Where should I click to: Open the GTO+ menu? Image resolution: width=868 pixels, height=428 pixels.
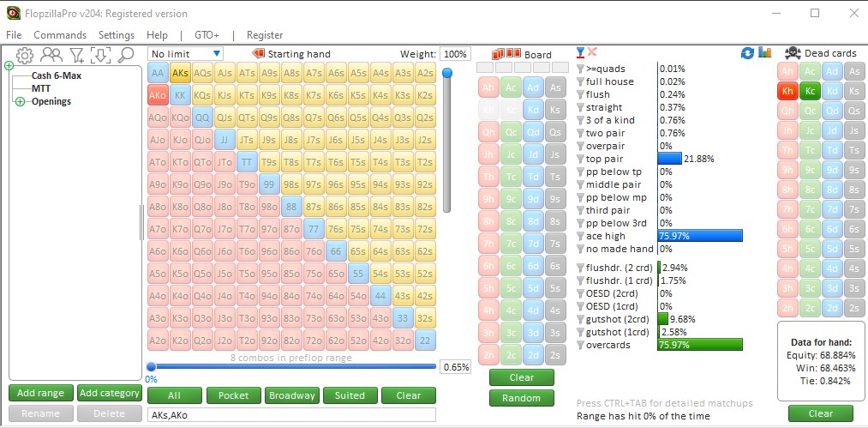207,35
